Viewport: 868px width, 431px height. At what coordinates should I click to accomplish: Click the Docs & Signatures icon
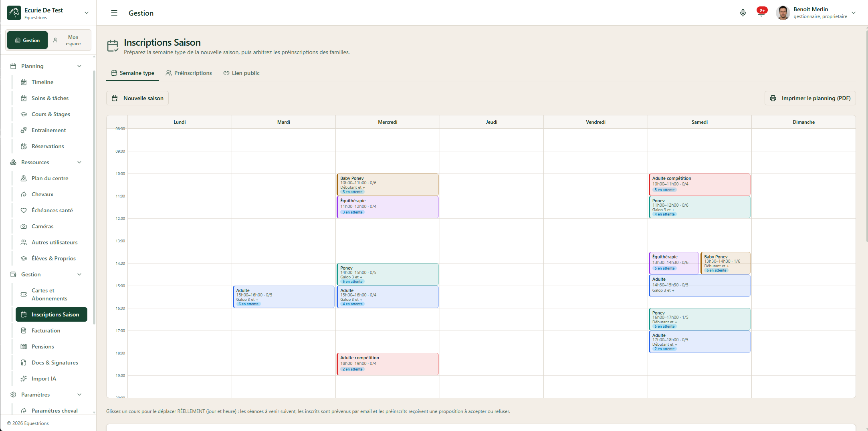[x=24, y=363]
